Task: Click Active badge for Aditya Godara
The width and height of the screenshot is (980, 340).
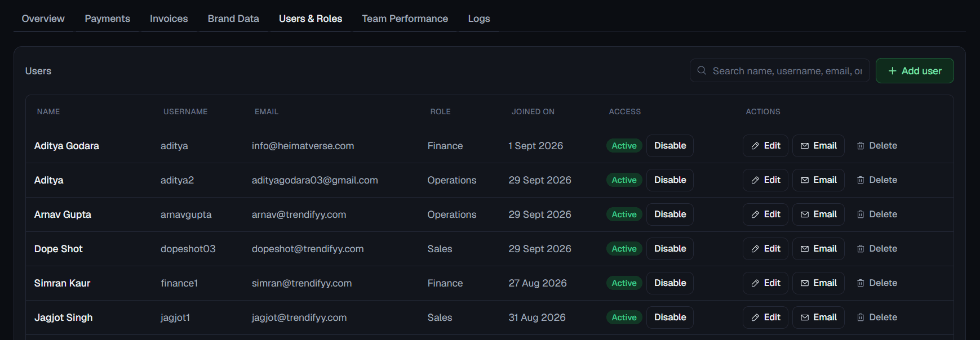Action: (x=624, y=146)
